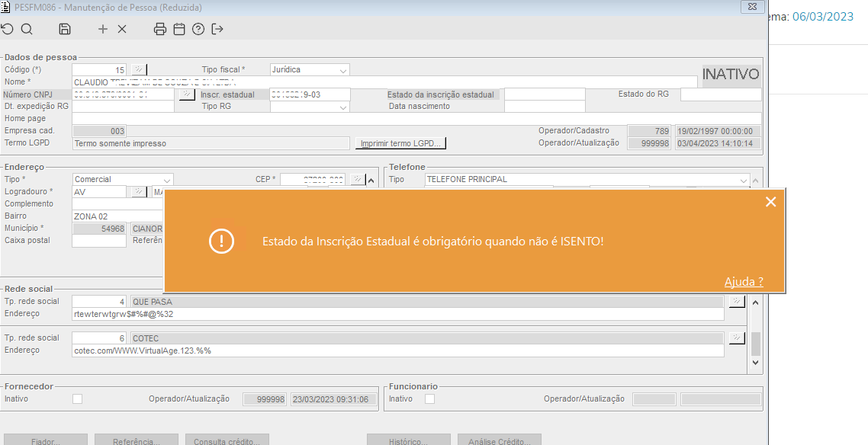Image resolution: width=868 pixels, height=445 pixels.
Task: Click the 19/02/1997 00:00:00 cadastro timestamp
Action: point(718,132)
